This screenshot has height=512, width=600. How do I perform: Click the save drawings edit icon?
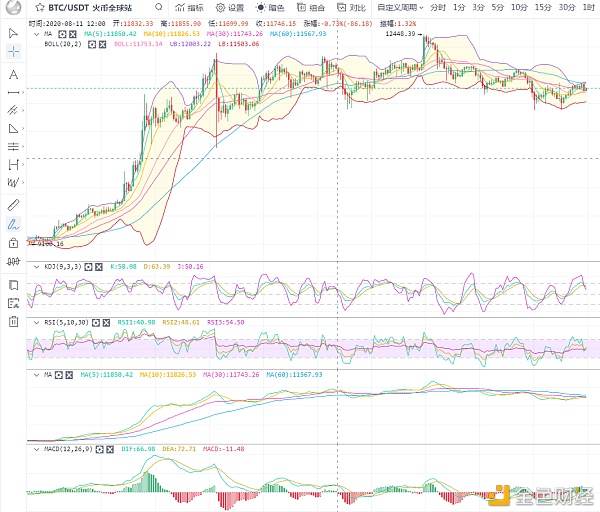point(13,303)
